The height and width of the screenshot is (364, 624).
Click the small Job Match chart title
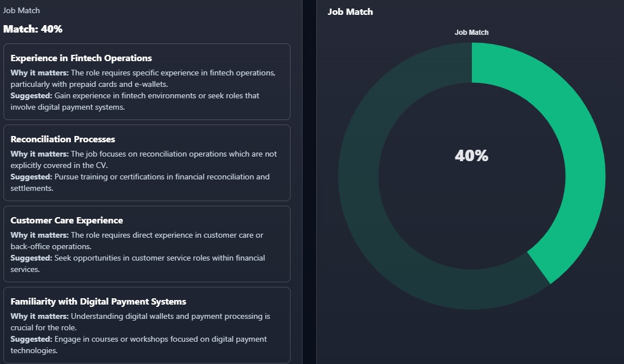coord(471,33)
